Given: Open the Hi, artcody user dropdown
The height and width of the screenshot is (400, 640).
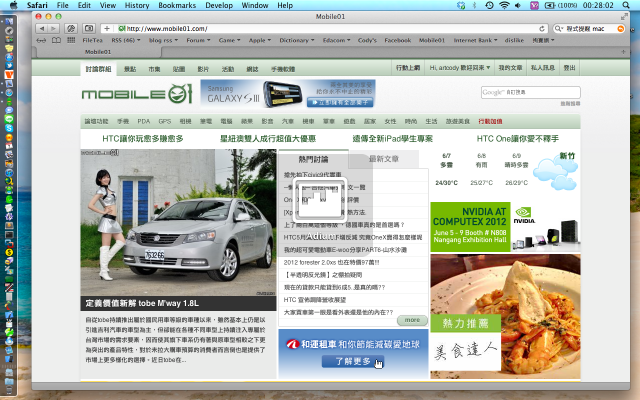Looking at the screenshot, I should (x=460, y=68).
